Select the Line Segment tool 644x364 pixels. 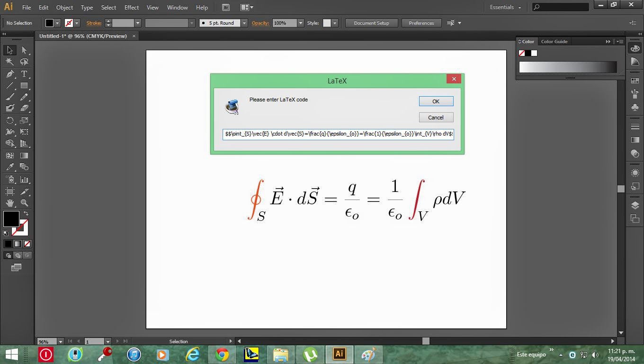coord(9,86)
